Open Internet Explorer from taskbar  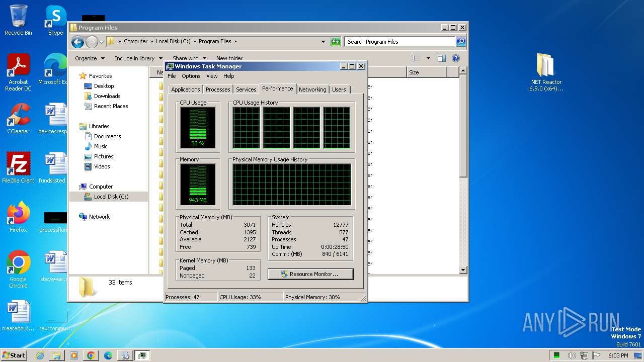pyautogui.click(x=40, y=355)
